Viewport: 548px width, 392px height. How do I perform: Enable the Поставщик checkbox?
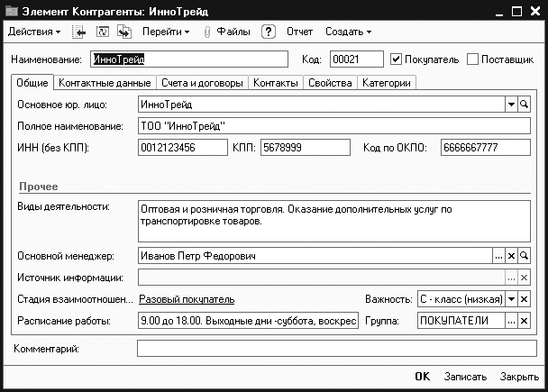point(472,59)
